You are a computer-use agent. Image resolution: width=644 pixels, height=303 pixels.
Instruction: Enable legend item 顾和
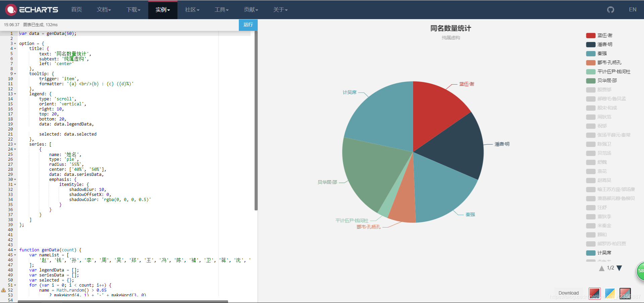click(596, 235)
